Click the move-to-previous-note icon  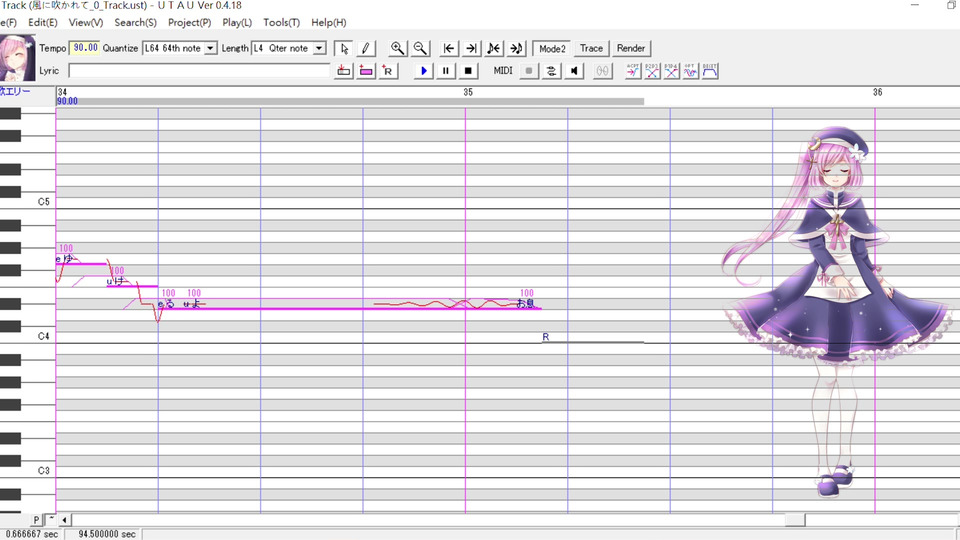click(x=493, y=48)
